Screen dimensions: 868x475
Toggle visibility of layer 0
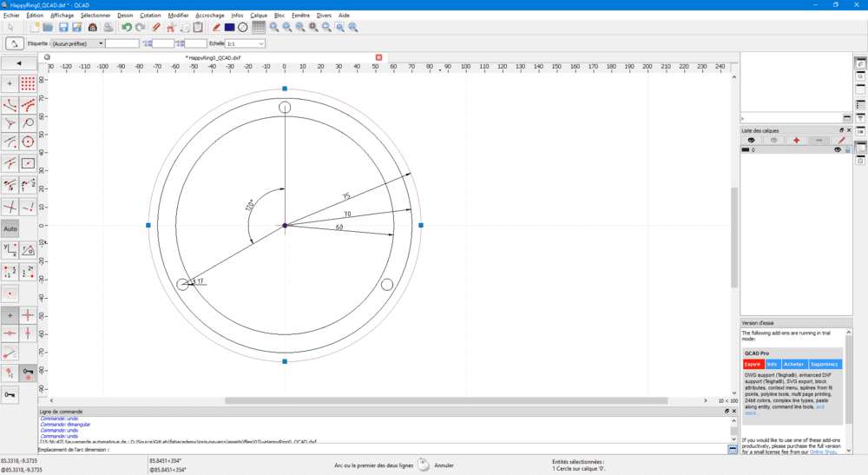pyautogui.click(x=837, y=150)
